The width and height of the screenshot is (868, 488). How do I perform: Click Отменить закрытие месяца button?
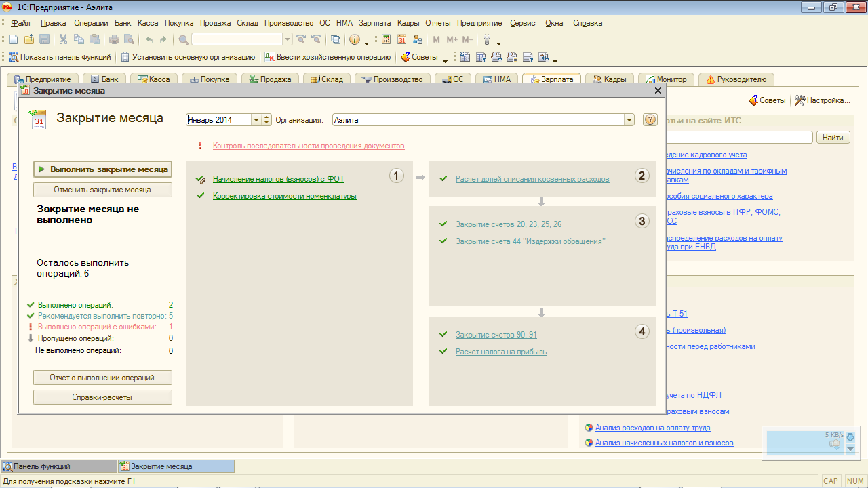[102, 190]
